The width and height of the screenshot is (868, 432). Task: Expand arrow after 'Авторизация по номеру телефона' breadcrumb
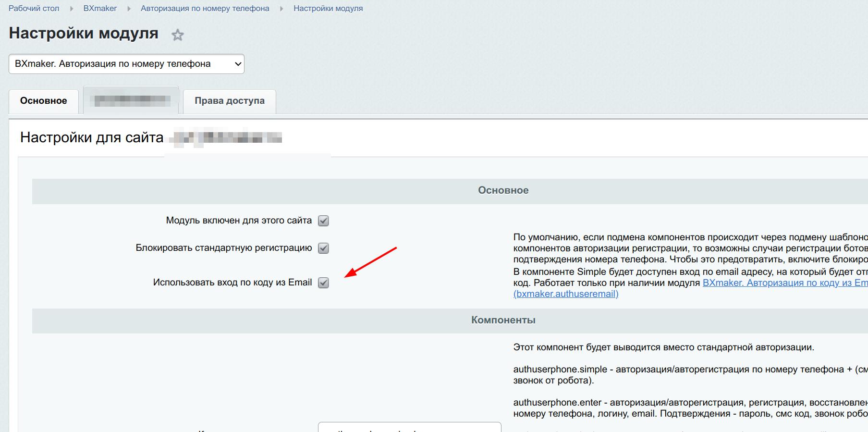[281, 9]
